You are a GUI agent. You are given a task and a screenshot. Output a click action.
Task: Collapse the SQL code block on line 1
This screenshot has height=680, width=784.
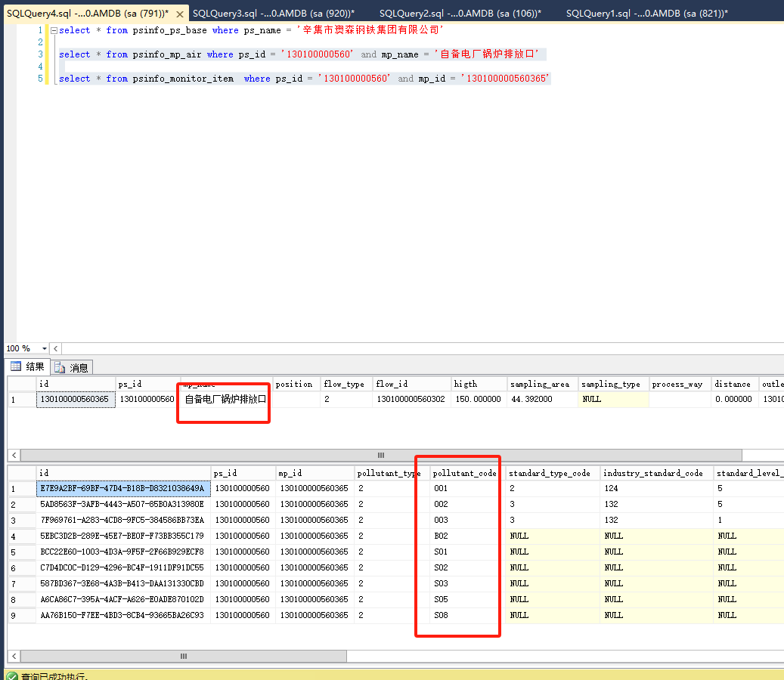pos(54,30)
